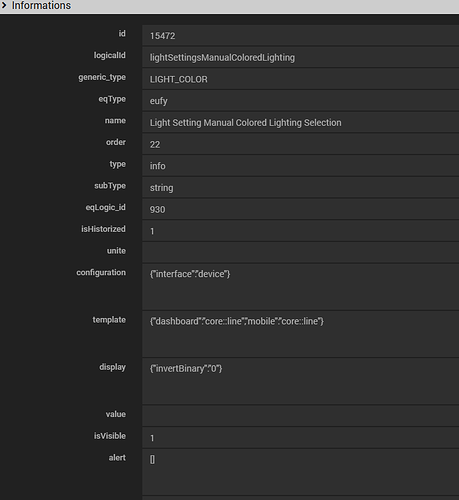Screen dimensions: 459x500
Task: Click the generic_type field LIGHT_COLOR
Action: (301, 79)
